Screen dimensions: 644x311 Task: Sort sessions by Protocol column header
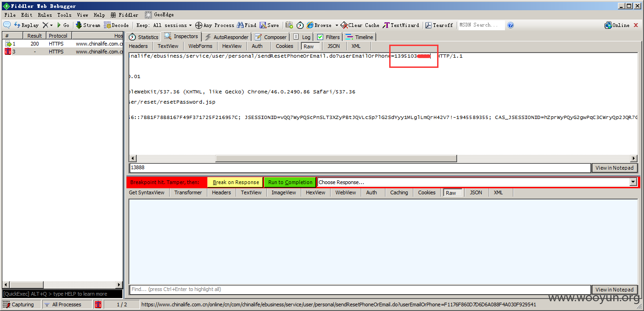[58, 36]
